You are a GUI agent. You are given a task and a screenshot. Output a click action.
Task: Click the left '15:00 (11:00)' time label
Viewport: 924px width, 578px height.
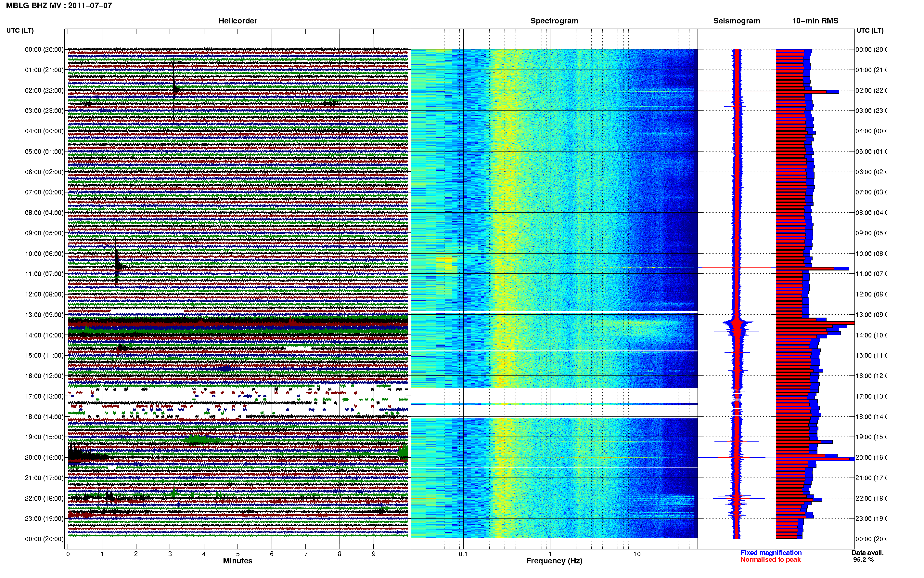click(44, 356)
